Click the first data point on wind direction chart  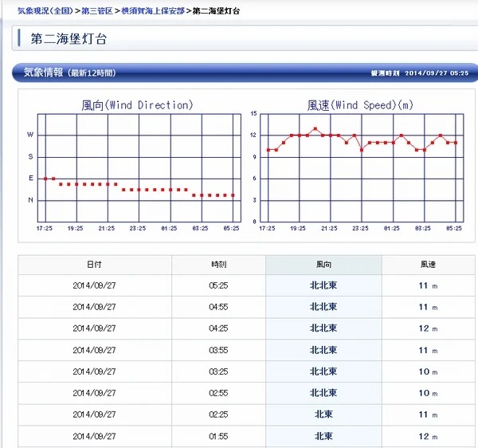pyautogui.click(x=45, y=179)
